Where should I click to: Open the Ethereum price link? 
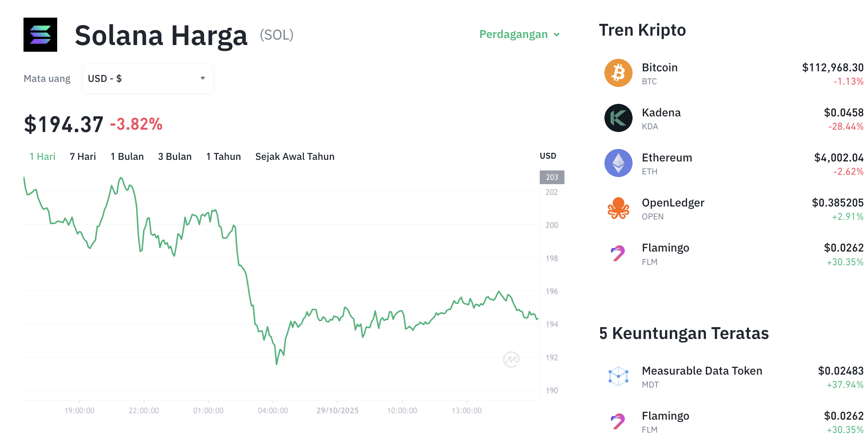click(667, 158)
